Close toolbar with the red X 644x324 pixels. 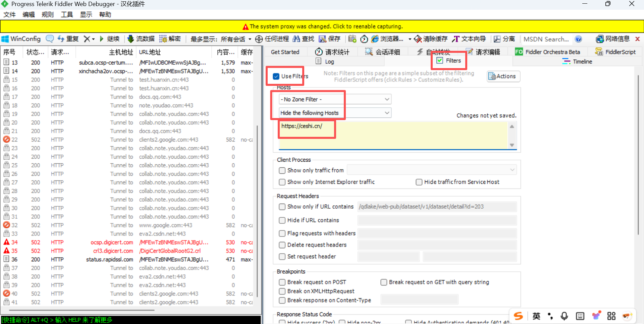point(638,39)
